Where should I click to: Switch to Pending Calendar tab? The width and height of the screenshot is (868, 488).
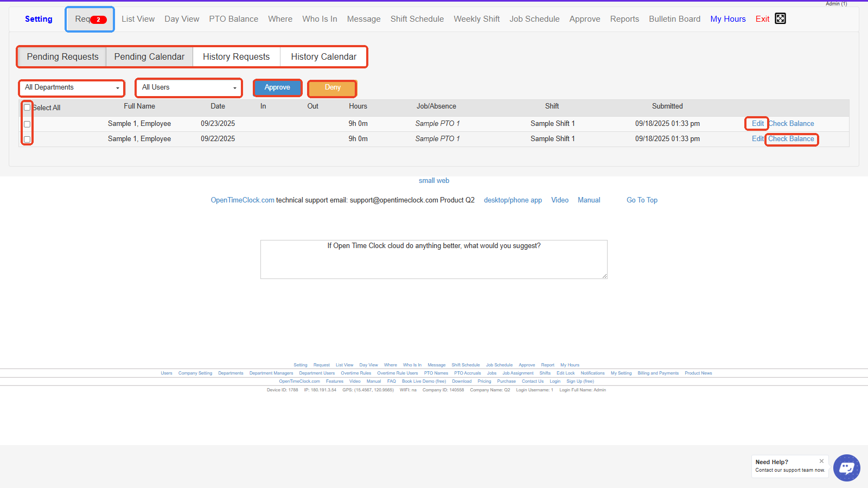point(149,57)
